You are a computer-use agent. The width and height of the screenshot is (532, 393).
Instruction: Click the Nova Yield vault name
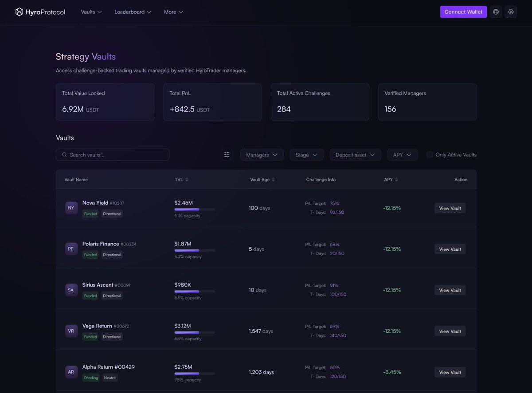click(95, 203)
